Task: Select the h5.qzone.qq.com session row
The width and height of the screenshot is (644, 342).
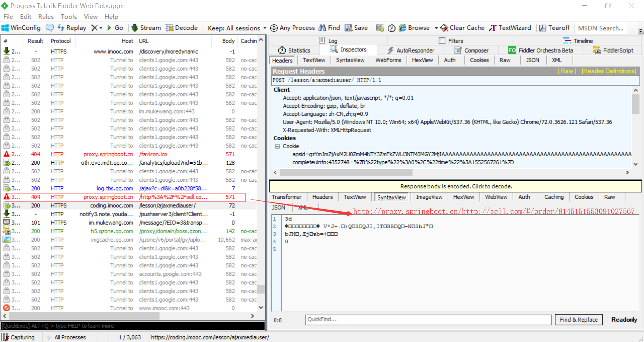Action: click(x=129, y=231)
